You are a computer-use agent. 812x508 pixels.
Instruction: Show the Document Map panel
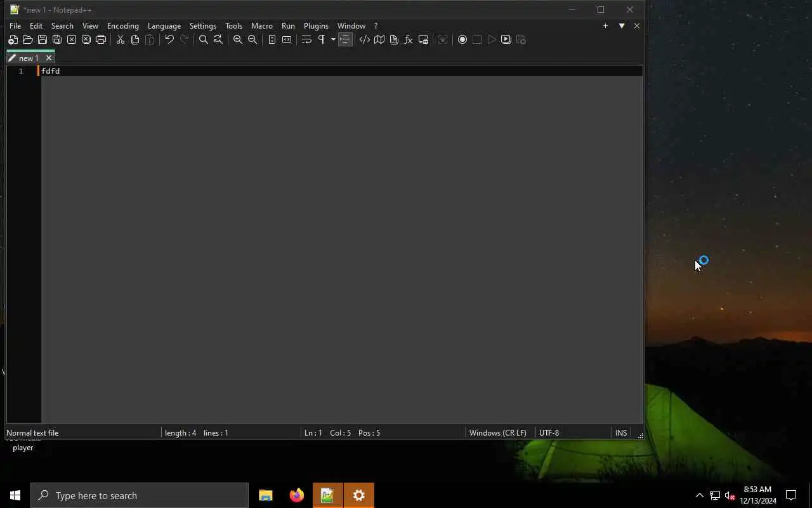tap(379, 39)
